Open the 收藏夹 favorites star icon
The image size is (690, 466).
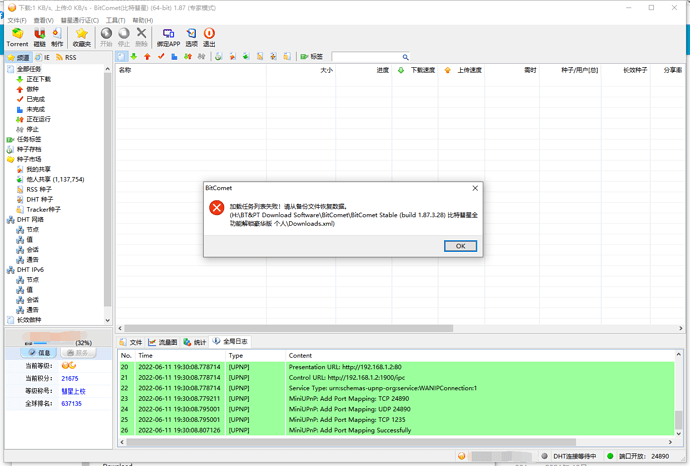tap(81, 37)
